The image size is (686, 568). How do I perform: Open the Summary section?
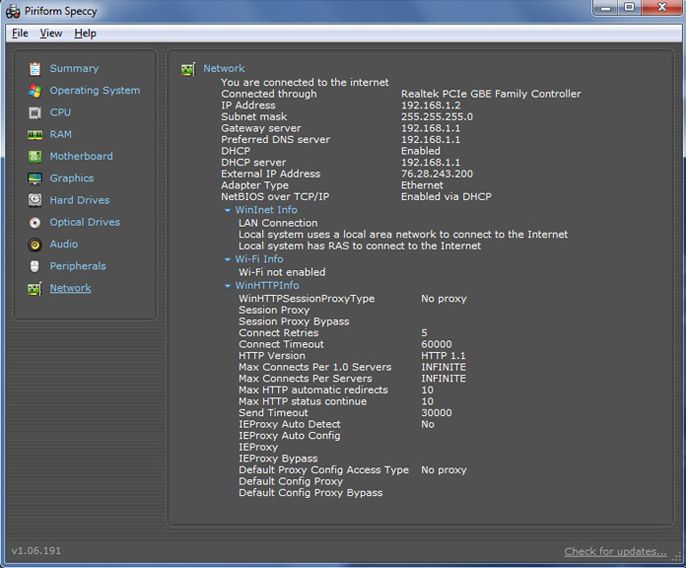click(x=74, y=68)
